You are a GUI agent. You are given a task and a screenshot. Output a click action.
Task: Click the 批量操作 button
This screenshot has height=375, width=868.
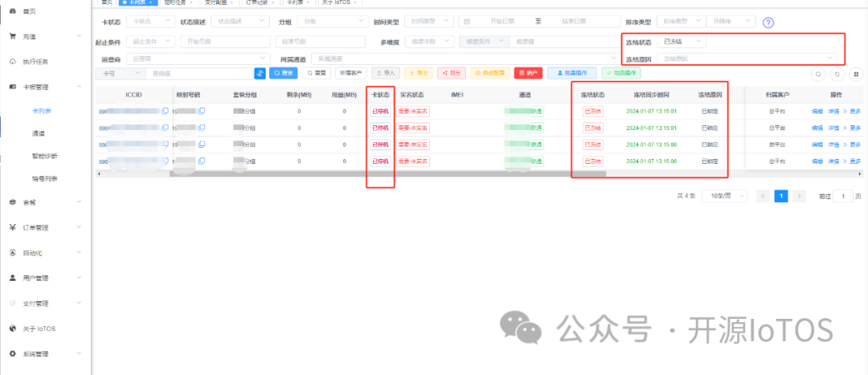click(x=572, y=73)
